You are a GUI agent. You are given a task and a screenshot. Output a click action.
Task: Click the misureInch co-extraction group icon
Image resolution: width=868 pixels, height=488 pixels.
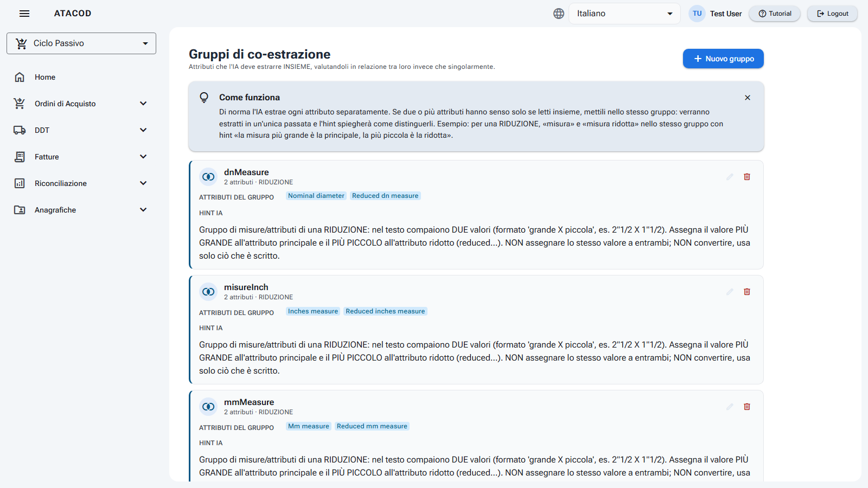click(208, 292)
